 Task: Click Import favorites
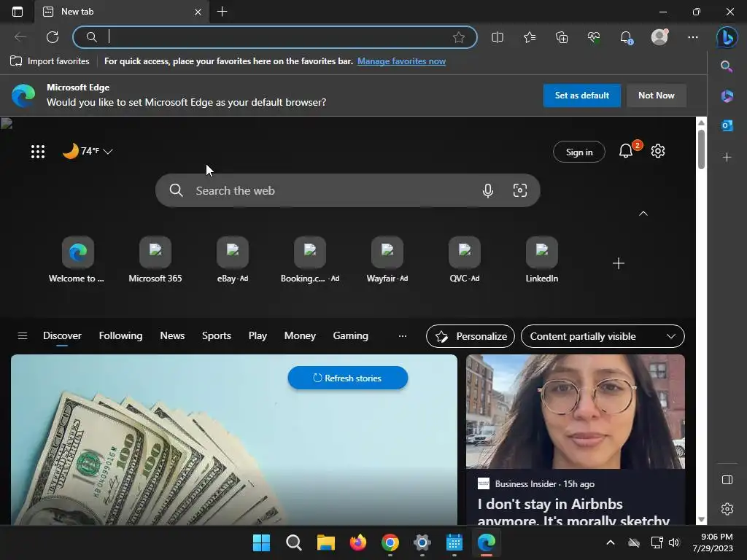click(x=50, y=61)
